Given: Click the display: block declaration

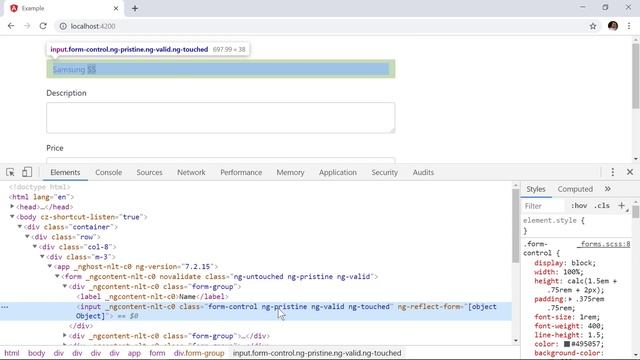Looking at the screenshot, I should click(x=565, y=263).
